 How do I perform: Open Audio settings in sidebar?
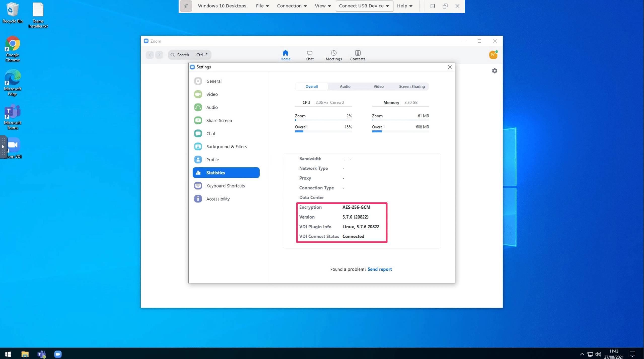pos(226,107)
